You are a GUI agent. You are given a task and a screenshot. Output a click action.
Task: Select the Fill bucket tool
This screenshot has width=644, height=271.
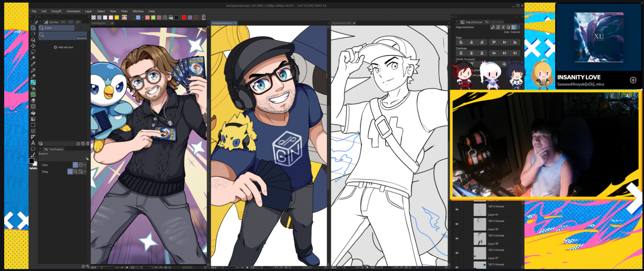click(x=33, y=113)
